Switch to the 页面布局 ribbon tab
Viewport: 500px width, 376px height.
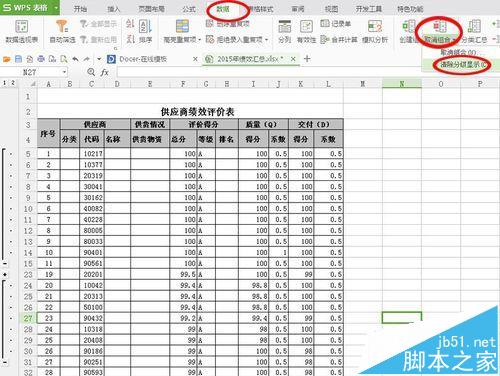151,9
